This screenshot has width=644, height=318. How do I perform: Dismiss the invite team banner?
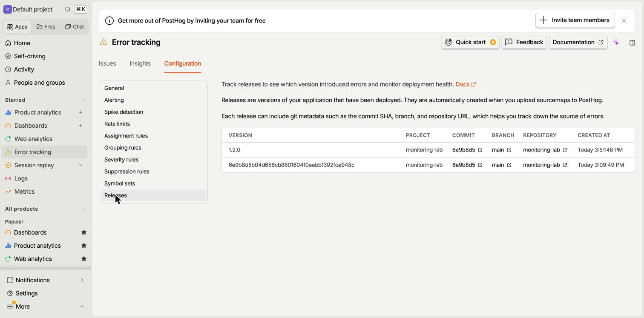click(624, 20)
